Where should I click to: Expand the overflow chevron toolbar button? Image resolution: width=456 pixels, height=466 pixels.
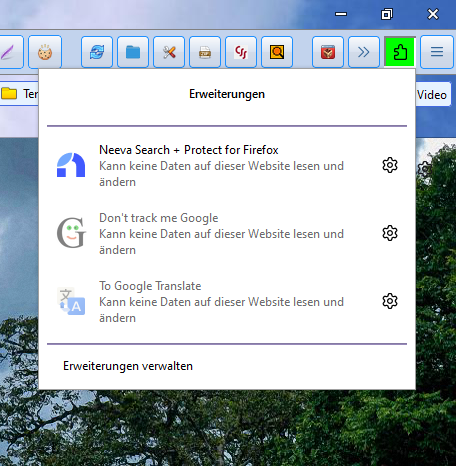tap(364, 52)
